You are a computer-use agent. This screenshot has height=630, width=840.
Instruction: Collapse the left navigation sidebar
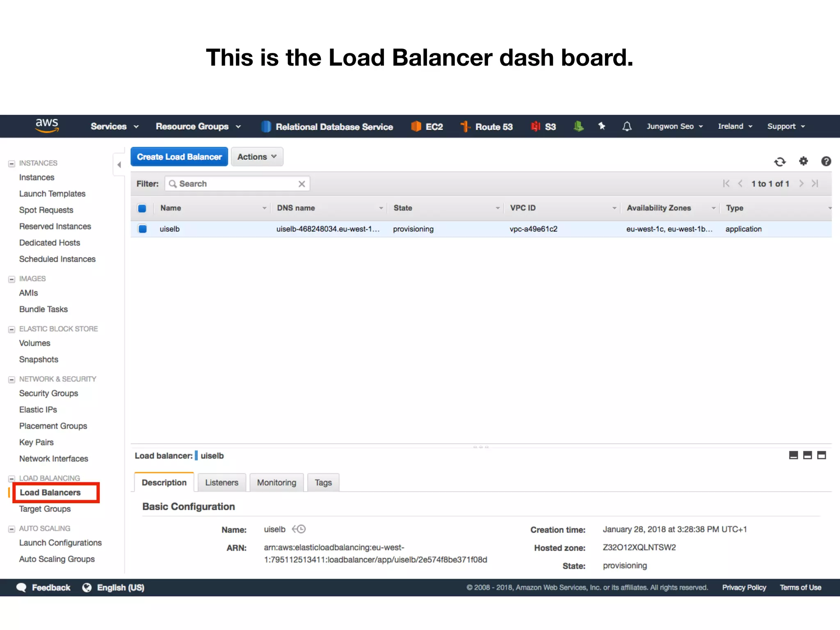(x=119, y=165)
